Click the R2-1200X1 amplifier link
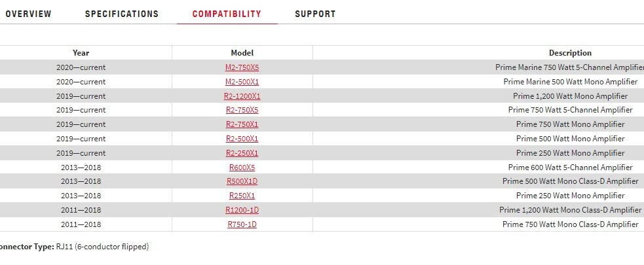Image resolution: width=644 pixels, height=265 pixels. (x=242, y=96)
